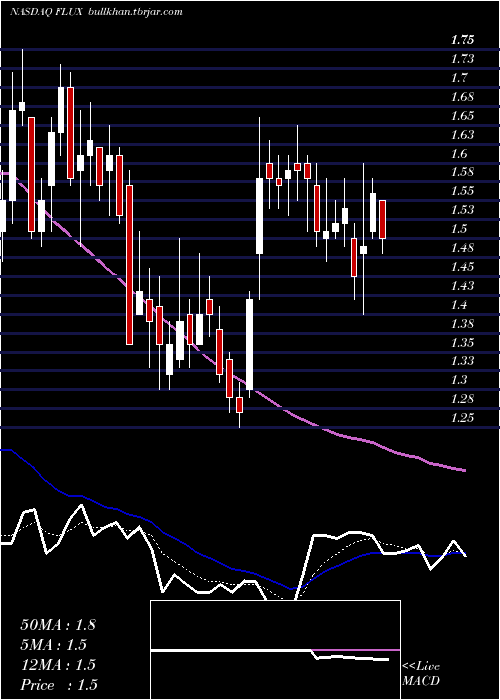Select the 1.75 price axis label
Viewport: 500px width, 700px height.
pos(462,40)
